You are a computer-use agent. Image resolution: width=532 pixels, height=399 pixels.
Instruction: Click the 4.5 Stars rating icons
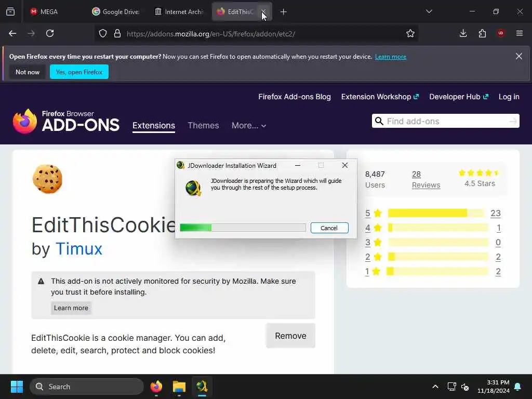pos(478,173)
